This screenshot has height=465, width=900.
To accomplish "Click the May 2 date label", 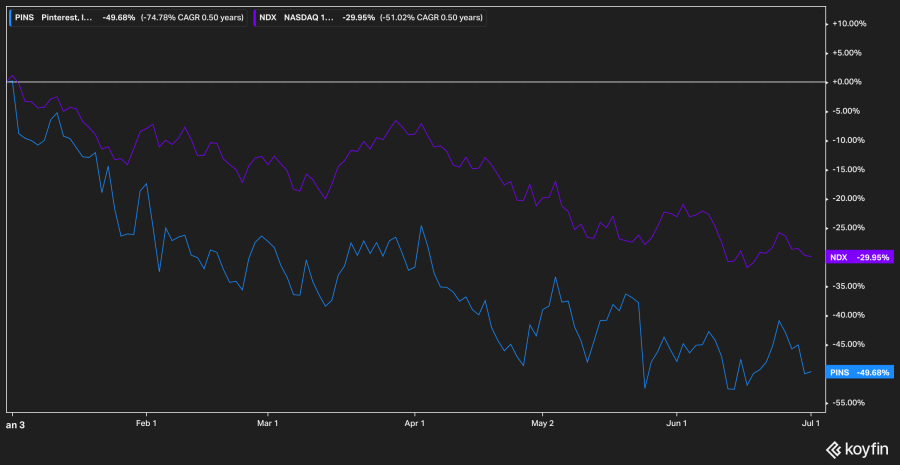I will click(542, 424).
